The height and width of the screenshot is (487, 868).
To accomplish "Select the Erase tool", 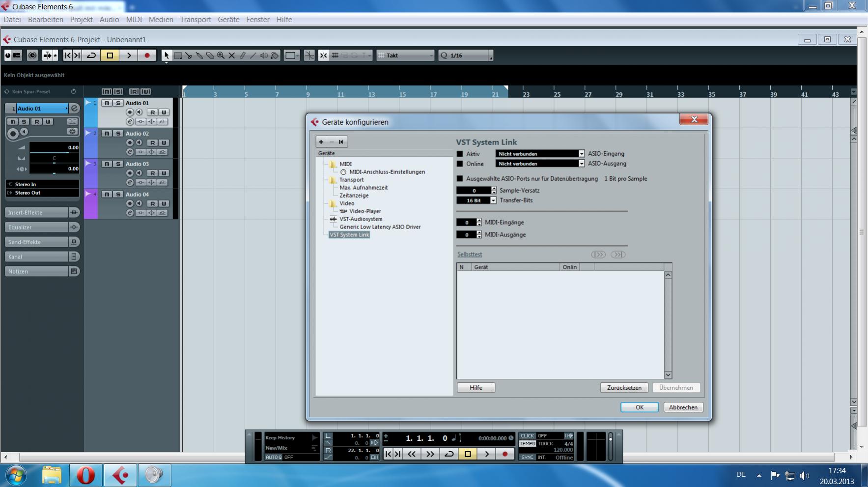I will [210, 56].
